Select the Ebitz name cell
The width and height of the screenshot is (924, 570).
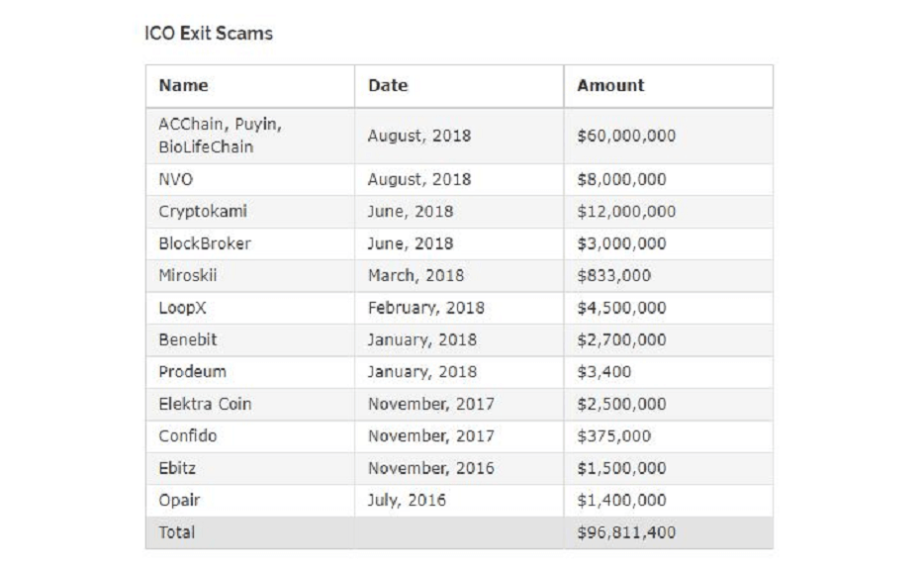(x=177, y=468)
